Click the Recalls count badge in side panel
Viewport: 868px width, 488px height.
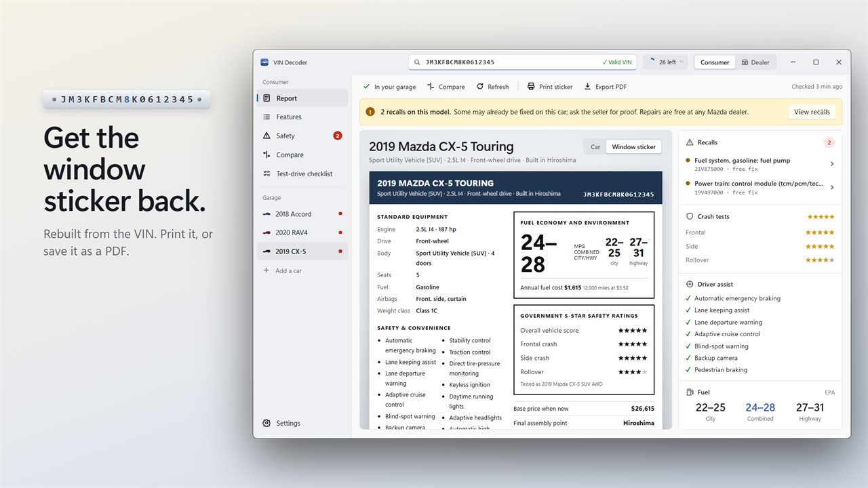click(x=829, y=142)
